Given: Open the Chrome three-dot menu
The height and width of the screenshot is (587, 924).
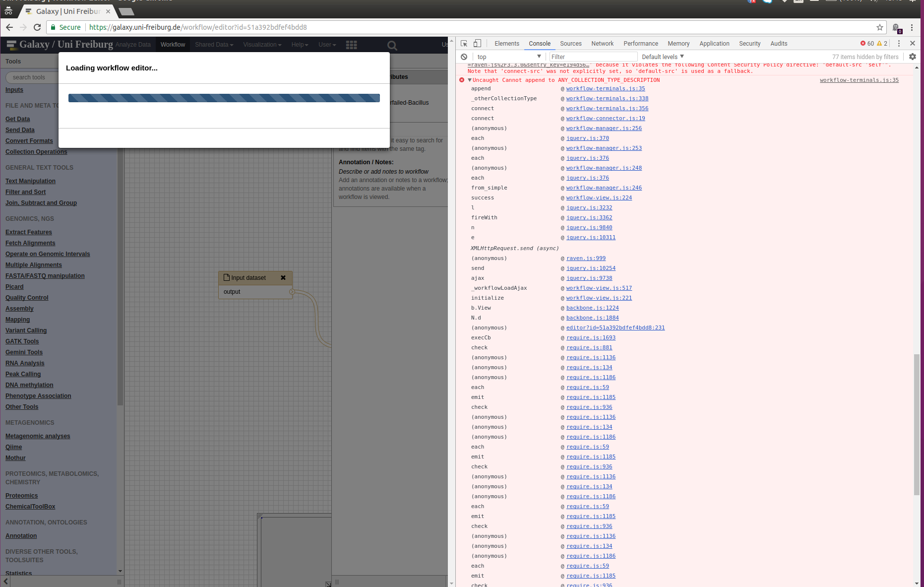Looking at the screenshot, I should (912, 27).
